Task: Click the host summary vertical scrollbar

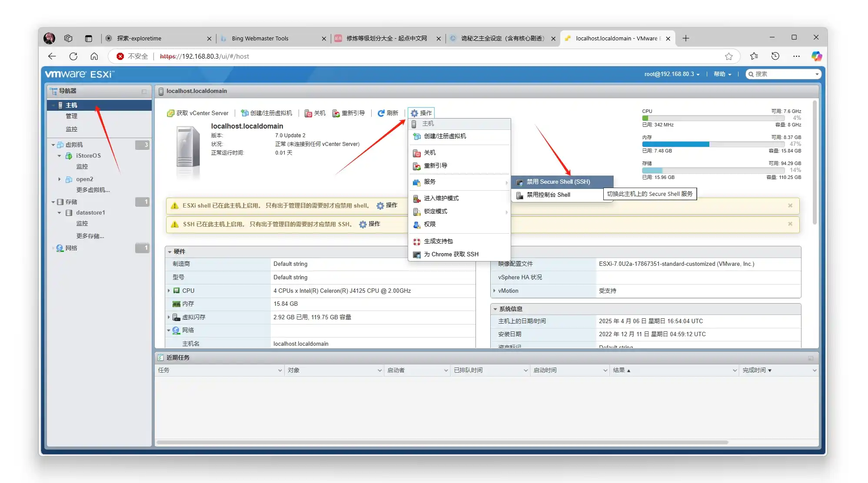Action: point(815,163)
